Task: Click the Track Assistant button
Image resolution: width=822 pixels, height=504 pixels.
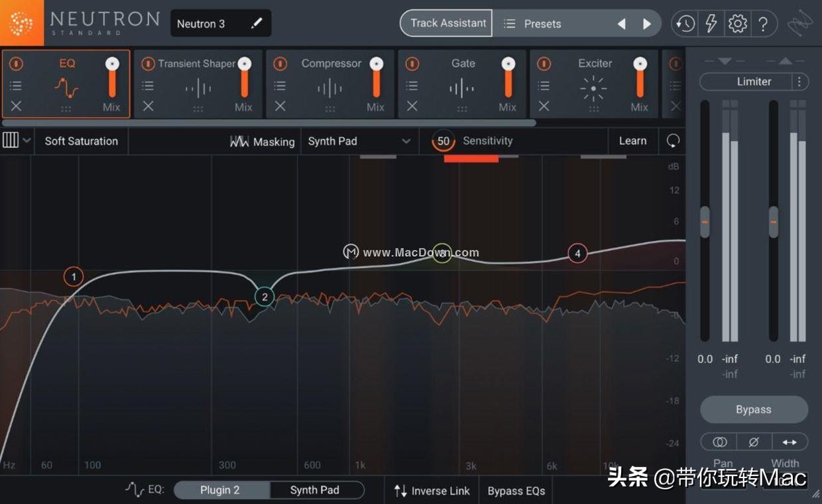Action: (x=445, y=23)
